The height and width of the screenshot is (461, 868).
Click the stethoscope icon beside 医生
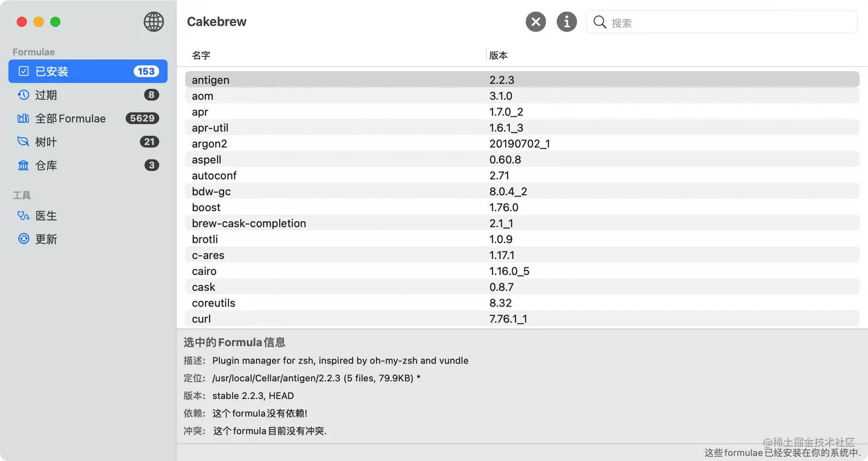pos(24,216)
